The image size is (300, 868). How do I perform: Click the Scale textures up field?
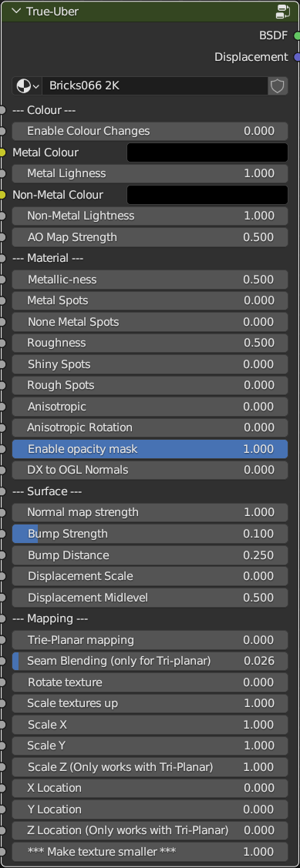tap(150, 703)
